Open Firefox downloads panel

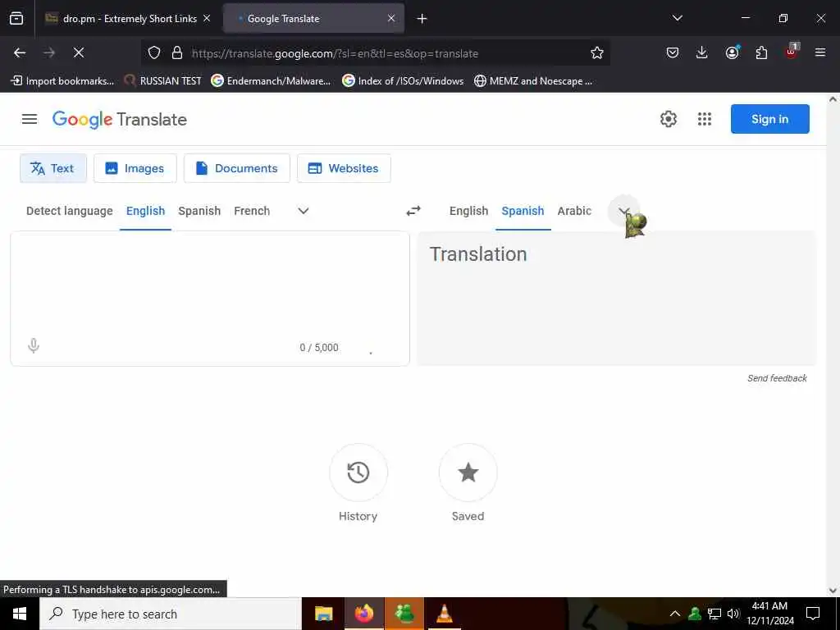[x=702, y=52]
